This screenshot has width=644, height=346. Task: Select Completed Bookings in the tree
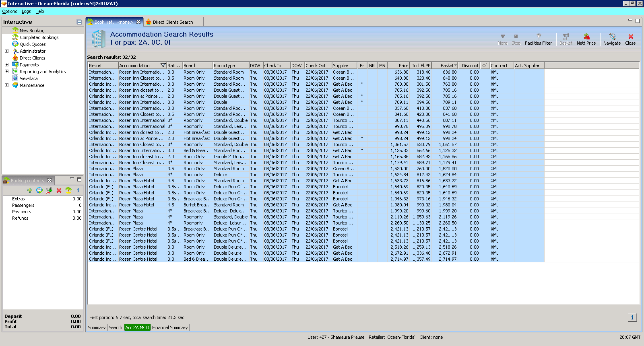click(39, 37)
